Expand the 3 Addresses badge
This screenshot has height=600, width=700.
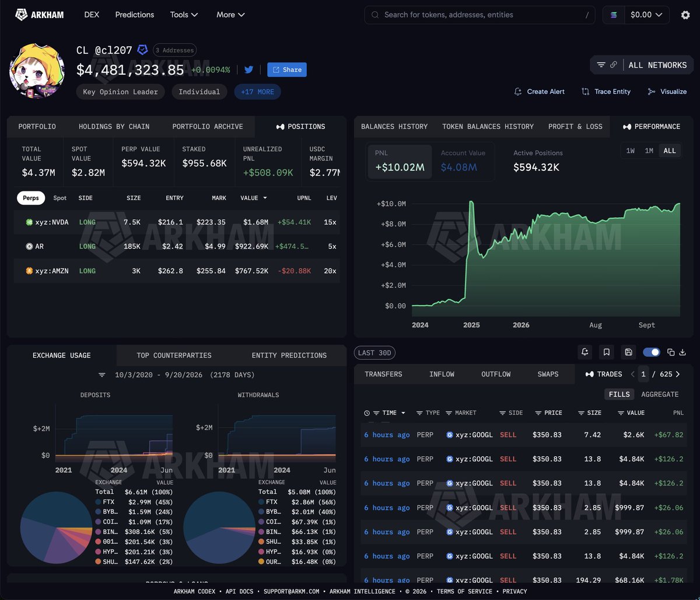pyautogui.click(x=174, y=50)
